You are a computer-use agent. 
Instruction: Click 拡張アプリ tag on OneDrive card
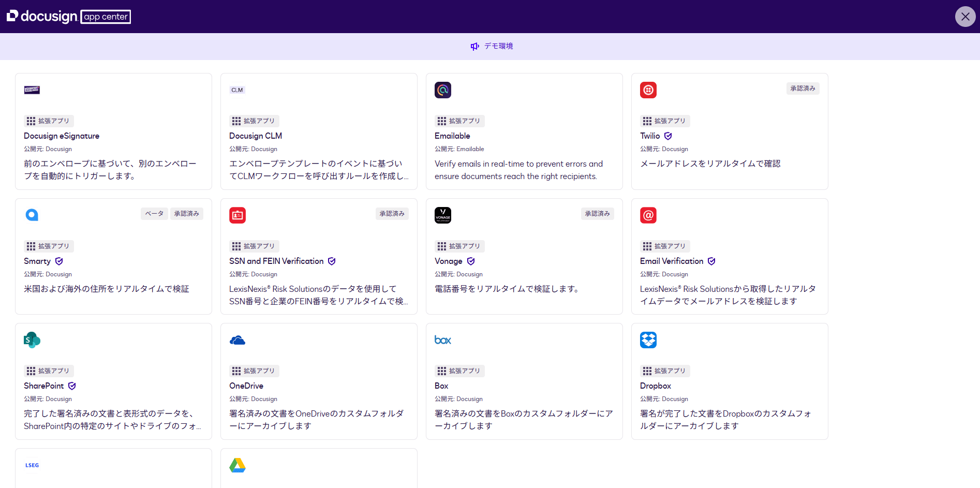pos(255,371)
